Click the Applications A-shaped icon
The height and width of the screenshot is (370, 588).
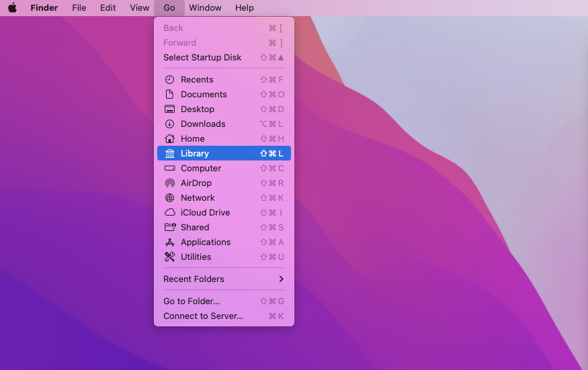tap(169, 242)
